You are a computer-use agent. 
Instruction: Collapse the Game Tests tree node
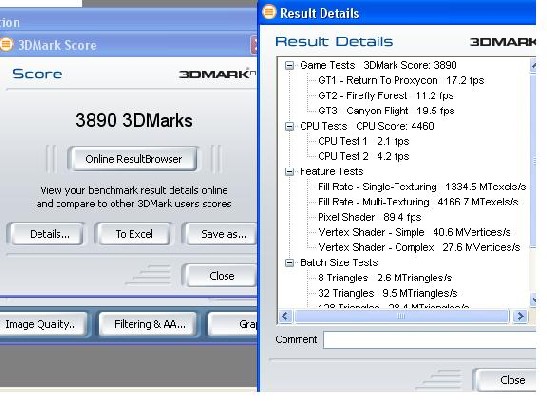289,65
